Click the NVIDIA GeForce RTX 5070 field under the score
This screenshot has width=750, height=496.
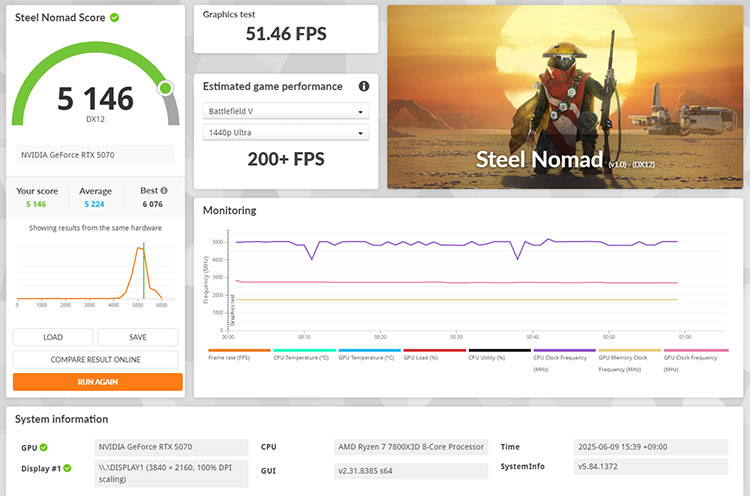click(x=95, y=155)
